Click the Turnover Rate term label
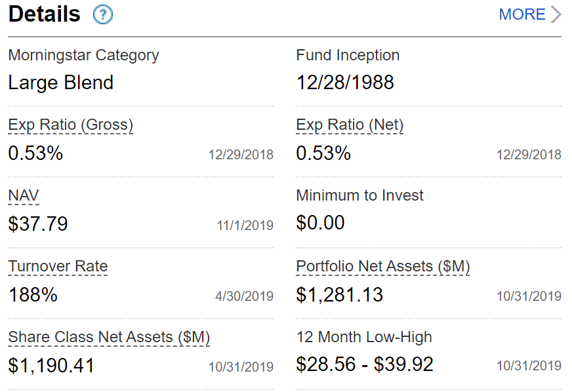The height and width of the screenshot is (392, 572). 58,266
